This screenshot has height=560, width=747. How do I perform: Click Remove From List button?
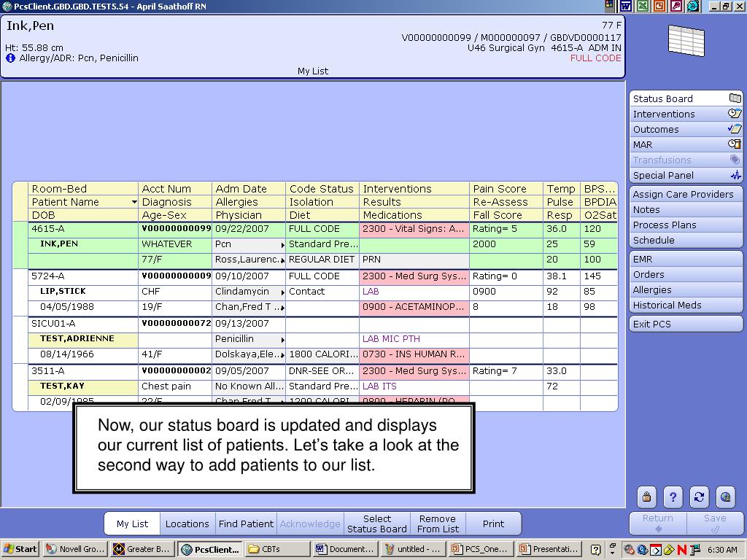coord(438,524)
